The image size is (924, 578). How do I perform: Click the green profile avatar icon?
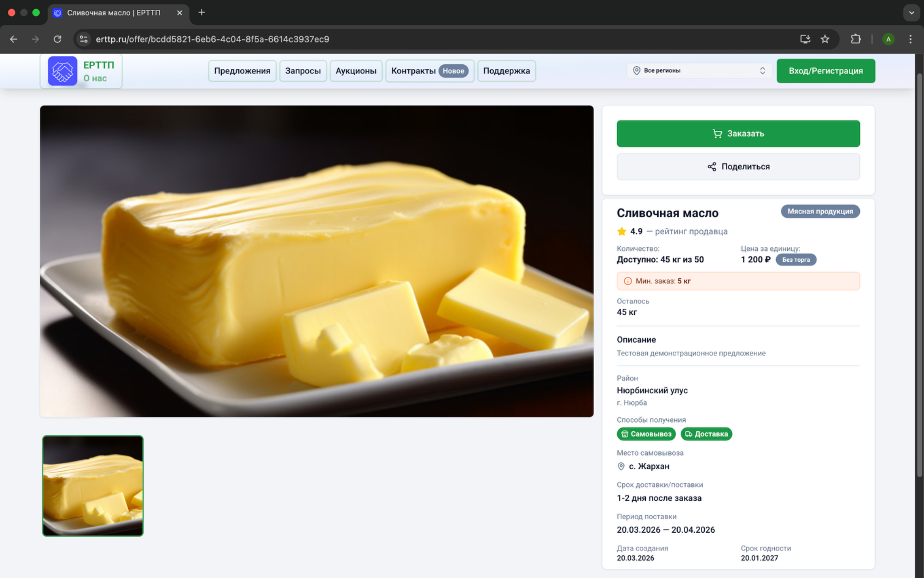[888, 39]
